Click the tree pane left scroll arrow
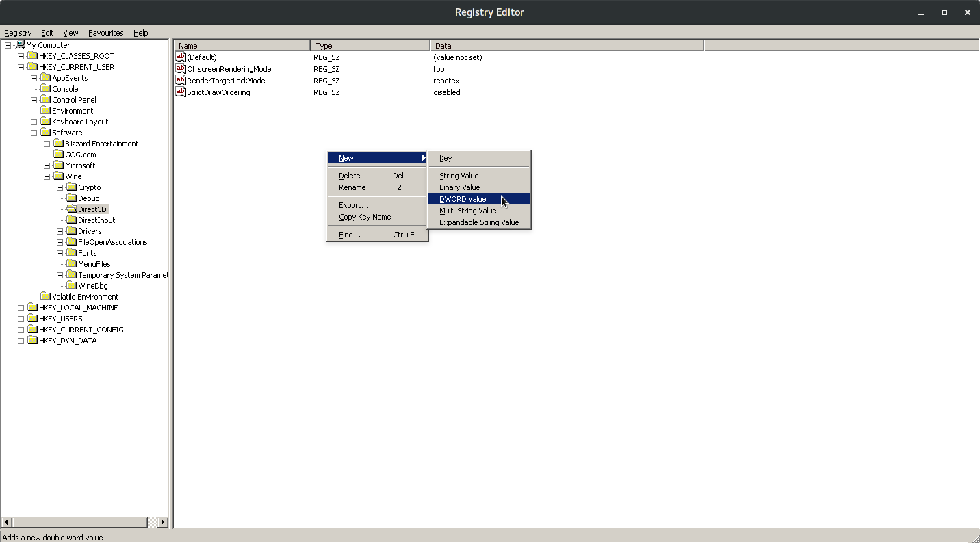Screen dimensions: 980x543 pos(6,522)
